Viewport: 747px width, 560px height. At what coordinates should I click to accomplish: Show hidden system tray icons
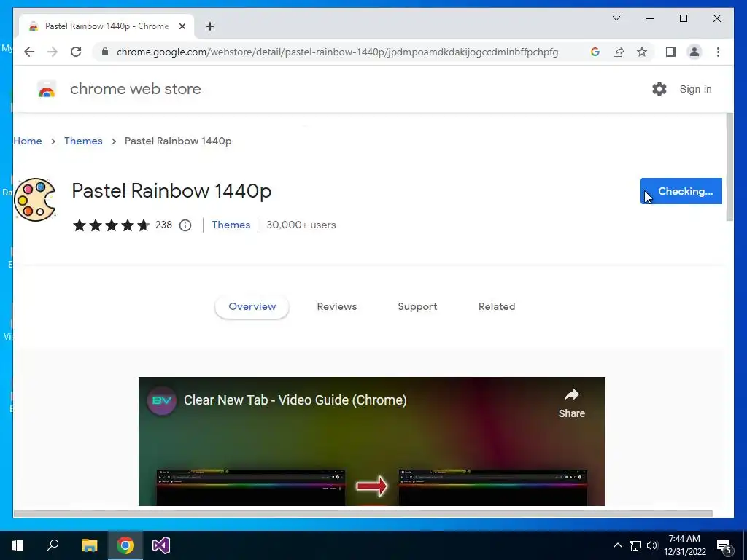(617, 545)
